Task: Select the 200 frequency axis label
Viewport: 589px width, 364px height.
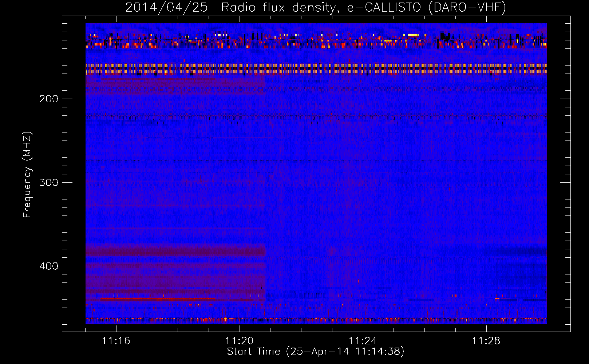Action: click(49, 99)
